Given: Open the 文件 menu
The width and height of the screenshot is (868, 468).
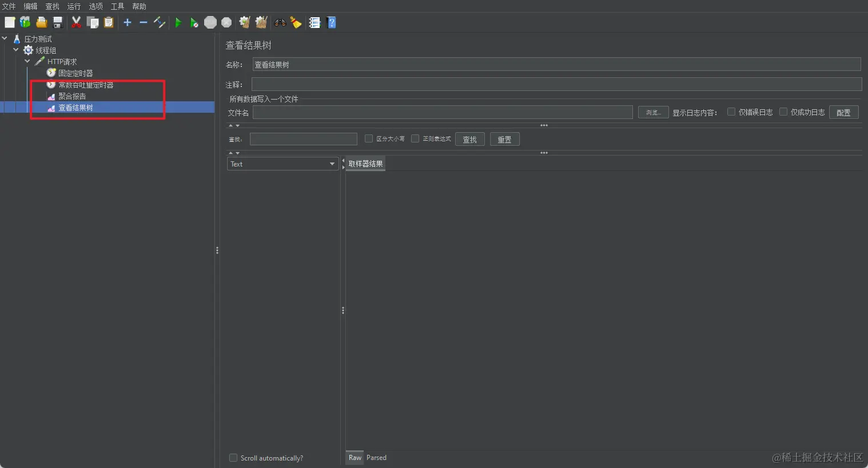Looking at the screenshot, I should (9, 6).
